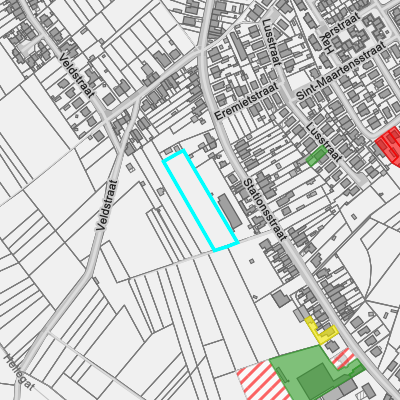Select the yellow highlighted parcel
The width and height of the screenshot is (400, 400).
pos(320,332)
